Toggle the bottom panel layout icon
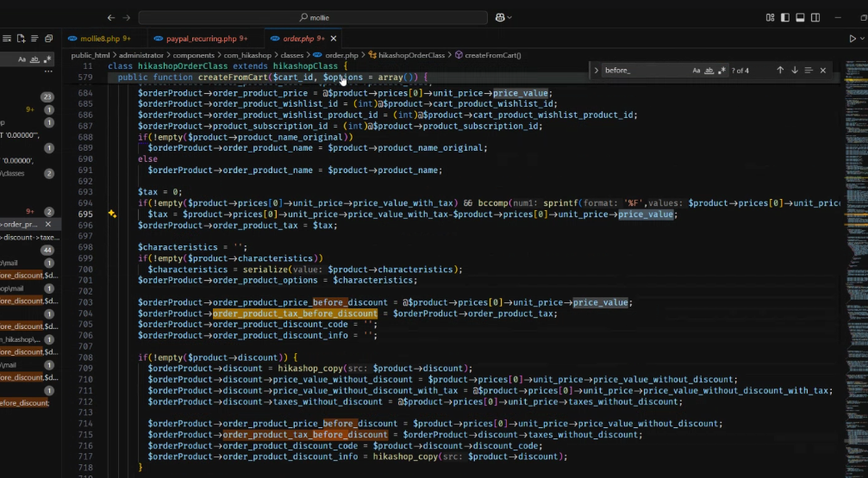 pyautogui.click(x=800, y=17)
